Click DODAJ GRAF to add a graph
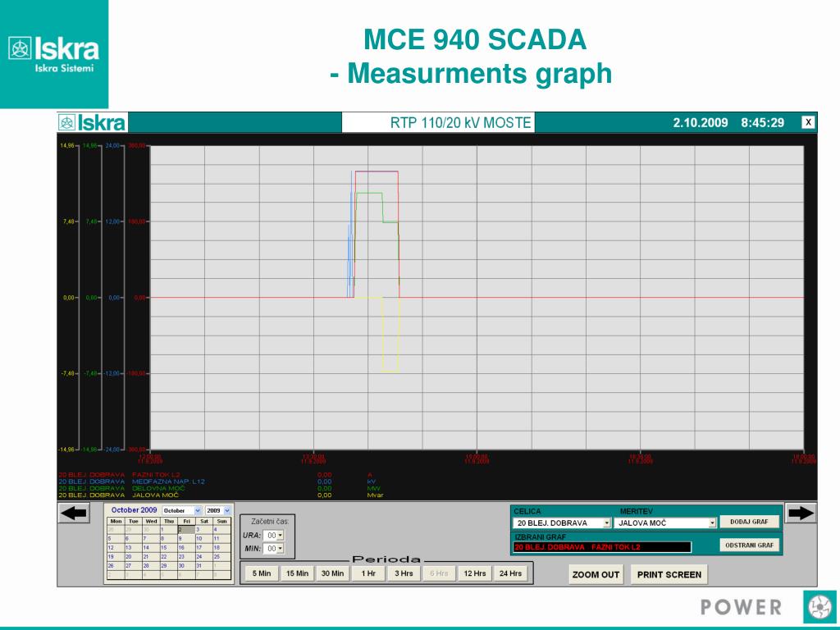 coord(749,522)
